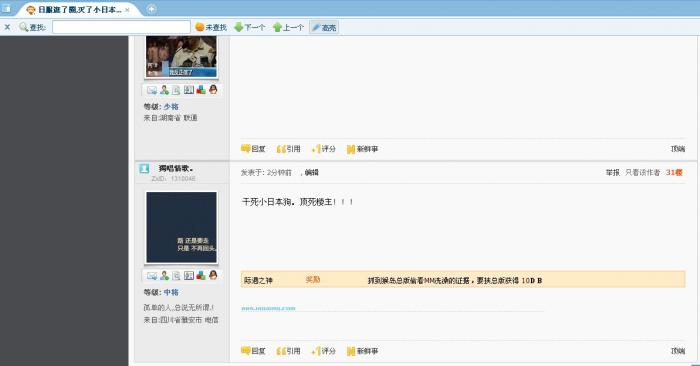Close the open browser tab

pos(128,9)
